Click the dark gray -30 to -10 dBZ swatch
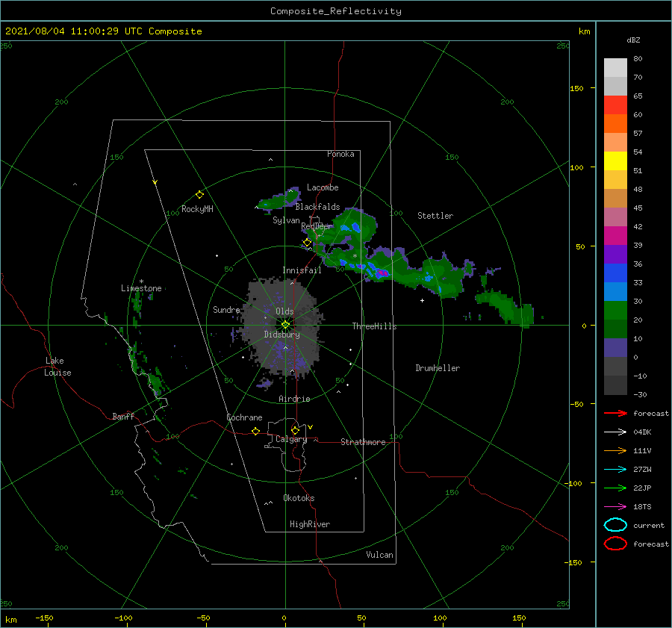Image resolution: width=672 pixels, height=628 pixels. coord(615,385)
